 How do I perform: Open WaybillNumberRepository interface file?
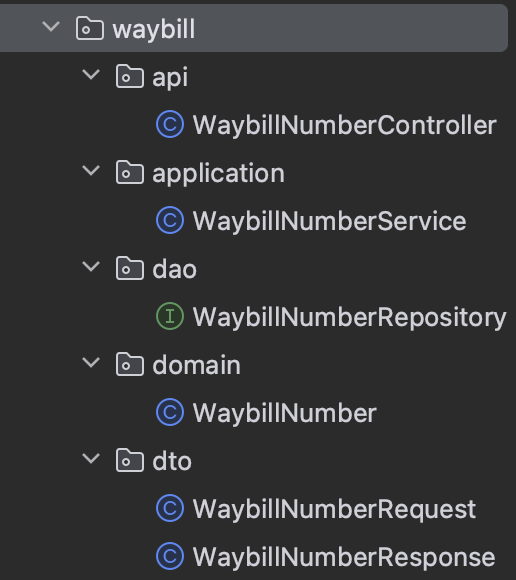(x=350, y=317)
